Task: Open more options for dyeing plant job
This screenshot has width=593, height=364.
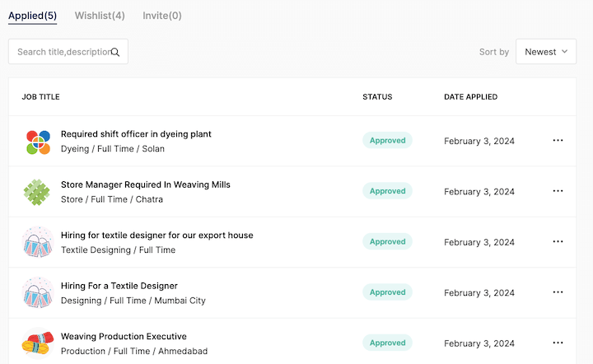Action: coord(558,140)
